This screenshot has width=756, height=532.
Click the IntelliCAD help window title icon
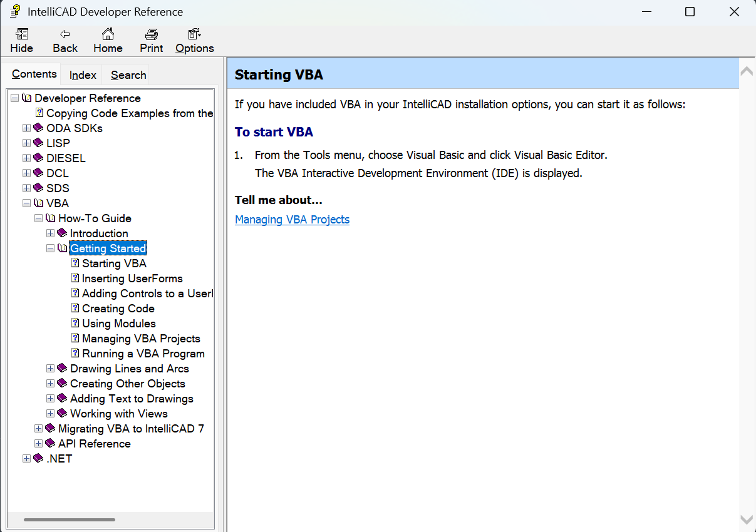[x=15, y=12]
